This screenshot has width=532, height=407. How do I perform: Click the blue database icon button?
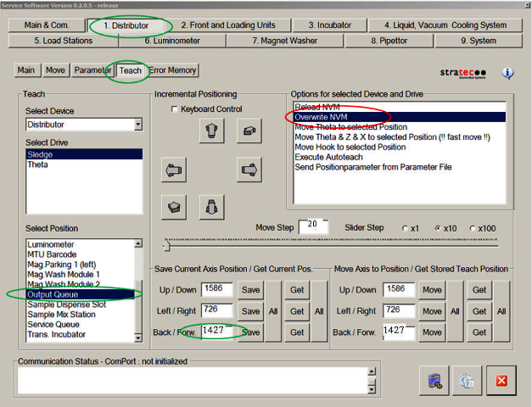click(x=433, y=379)
